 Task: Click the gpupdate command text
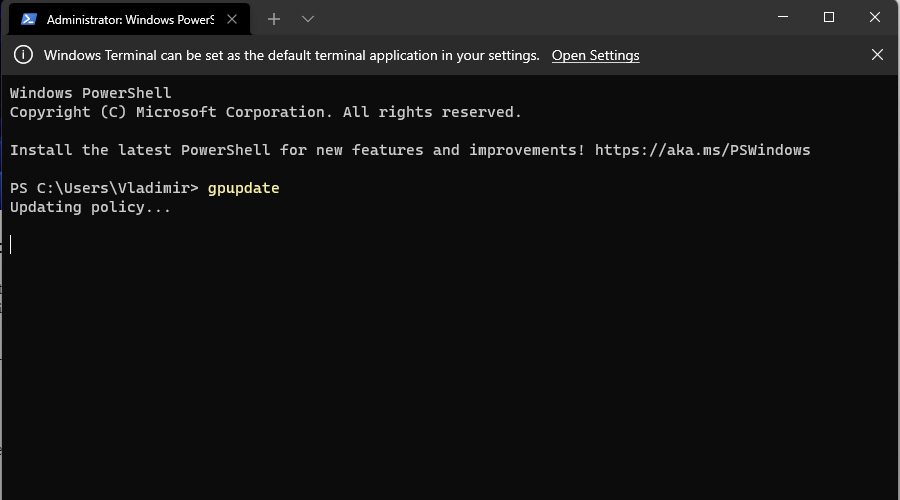tap(243, 188)
